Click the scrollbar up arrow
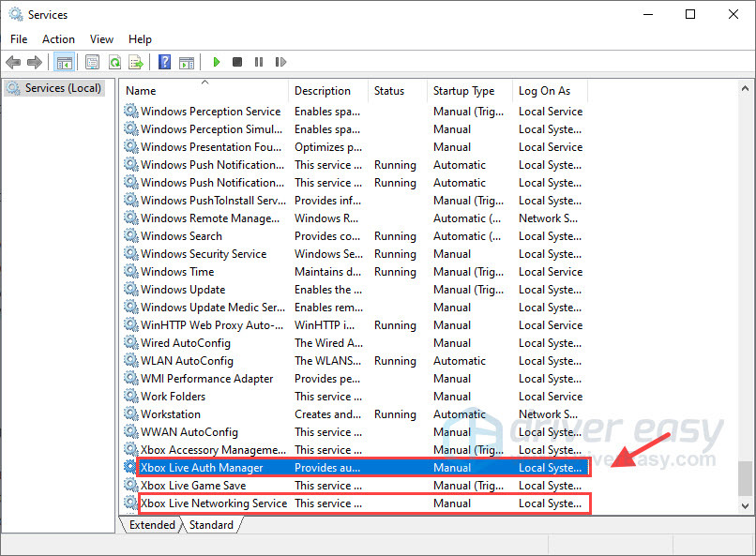 pyautogui.click(x=745, y=89)
